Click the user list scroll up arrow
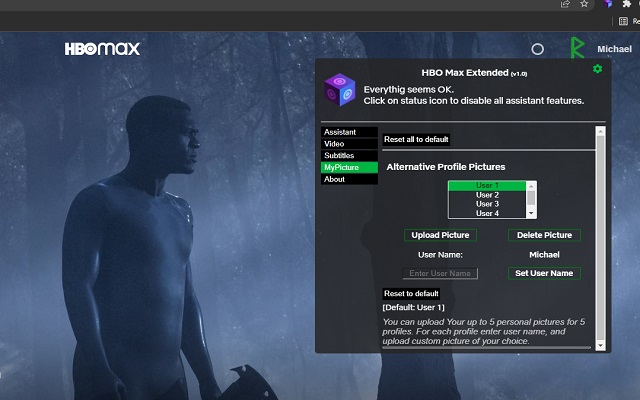The width and height of the screenshot is (640, 400). click(x=531, y=186)
